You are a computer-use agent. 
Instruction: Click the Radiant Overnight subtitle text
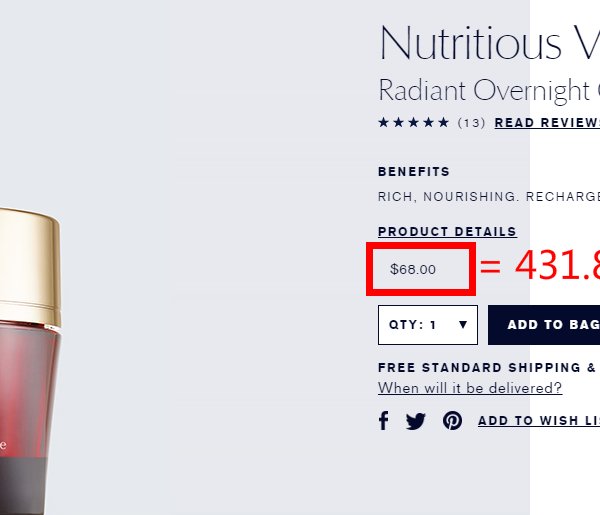489,91
